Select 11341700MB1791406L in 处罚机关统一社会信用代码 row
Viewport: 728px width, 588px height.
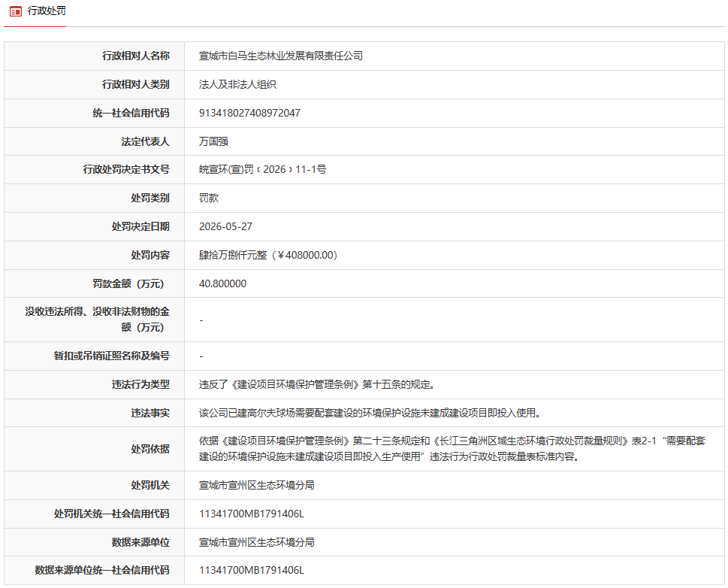click(252, 514)
